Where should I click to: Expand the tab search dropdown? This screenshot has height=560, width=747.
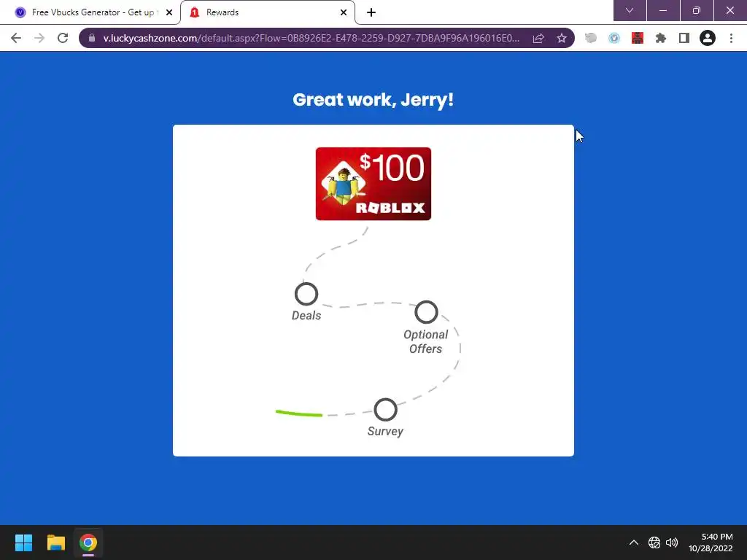tap(630, 10)
